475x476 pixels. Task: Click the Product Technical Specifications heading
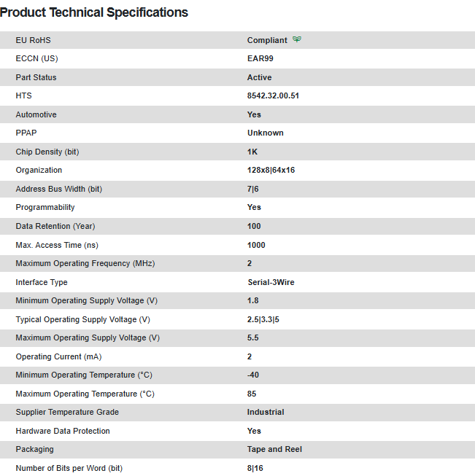(x=94, y=12)
